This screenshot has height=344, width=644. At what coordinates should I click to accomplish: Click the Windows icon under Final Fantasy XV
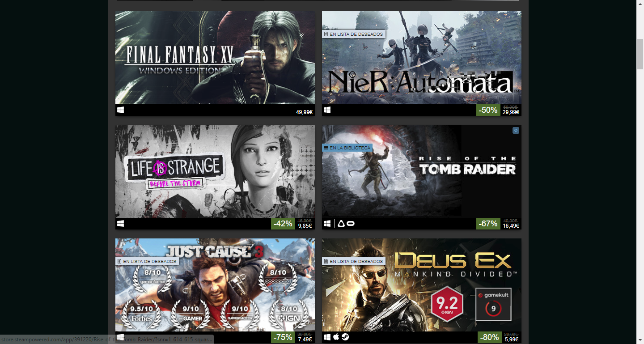(120, 110)
